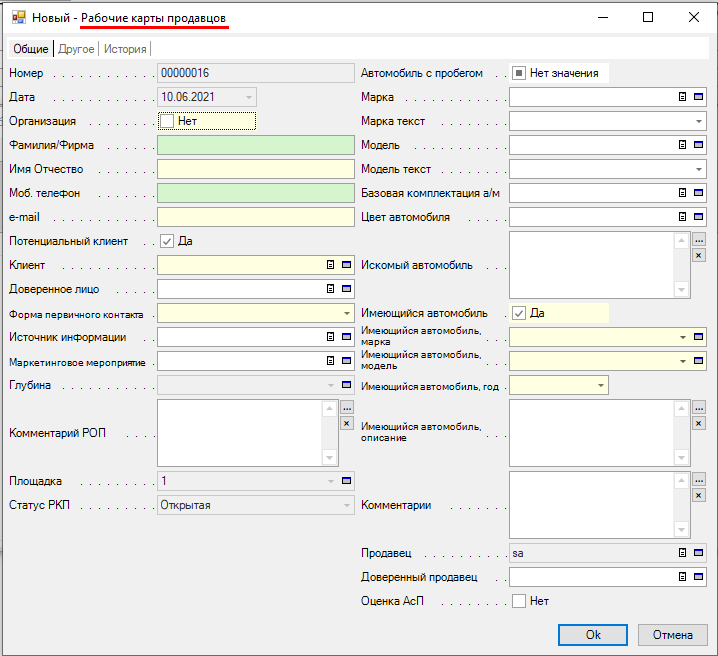The image size is (718, 656).
Task: Clear Комментарий РОП with the x button
Action: (x=346, y=423)
